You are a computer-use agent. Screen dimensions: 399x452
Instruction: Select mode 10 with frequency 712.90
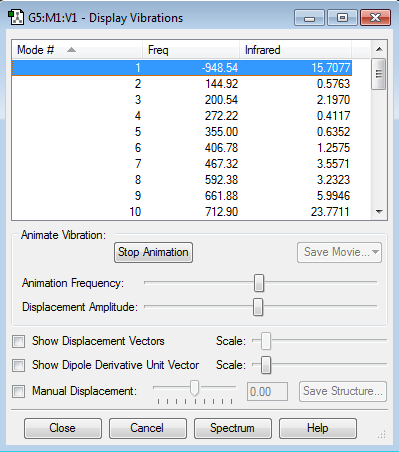182,212
